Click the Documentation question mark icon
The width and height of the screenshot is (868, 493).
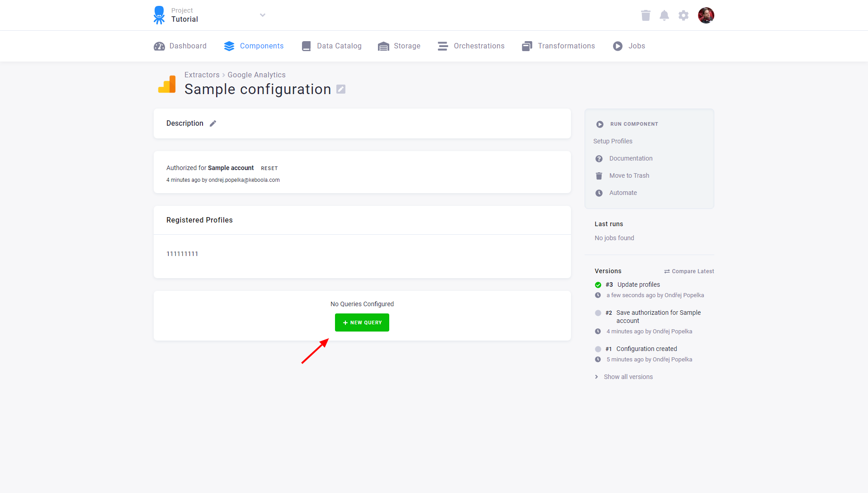coord(599,159)
